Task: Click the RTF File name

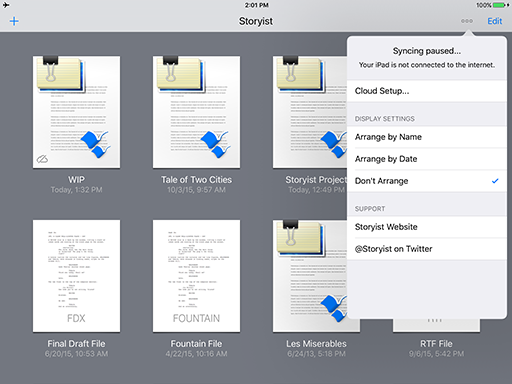Action: pyautogui.click(x=436, y=344)
